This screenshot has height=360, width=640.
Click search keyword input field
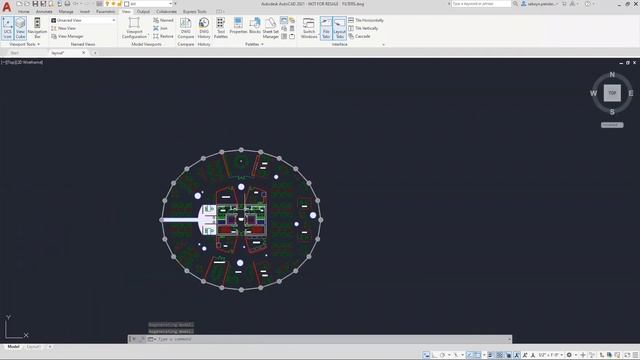[x=481, y=4]
